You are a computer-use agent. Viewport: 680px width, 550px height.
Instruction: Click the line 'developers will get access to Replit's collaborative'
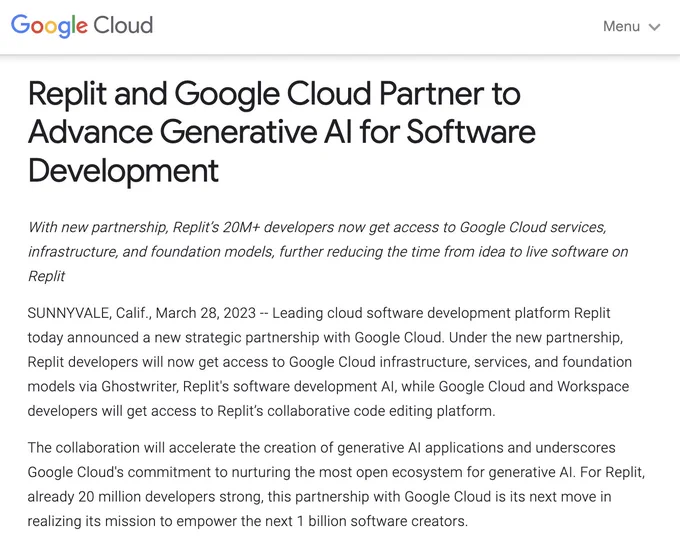click(262, 411)
